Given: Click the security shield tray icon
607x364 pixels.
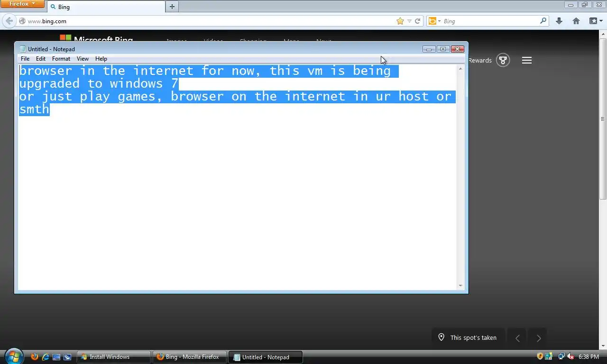Looking at the screenshot, I should (x=540, y=356).
